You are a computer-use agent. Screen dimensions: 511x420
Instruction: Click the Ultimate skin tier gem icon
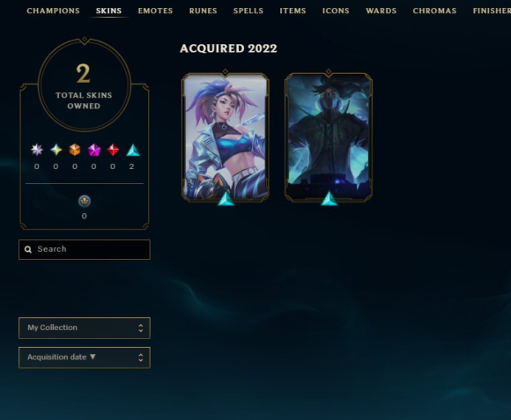pyautogui.click(x=37, y=150)
